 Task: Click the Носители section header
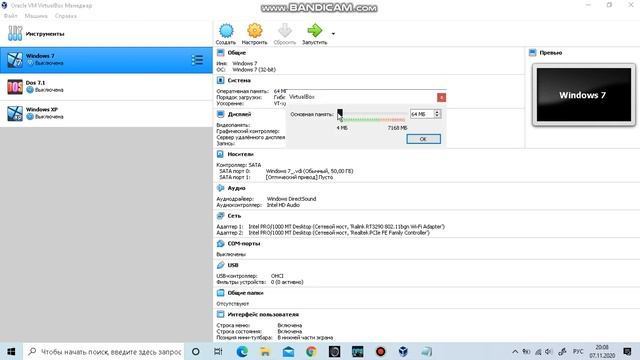[240, 154]
